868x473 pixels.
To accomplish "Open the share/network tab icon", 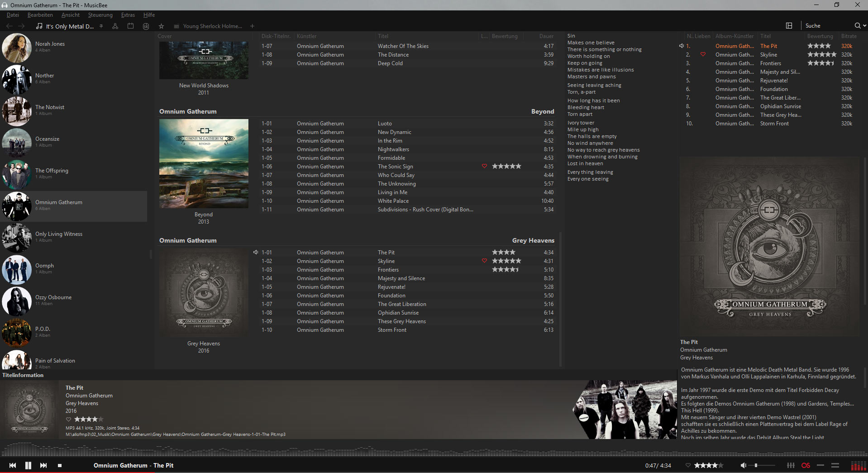I will 115,26.
